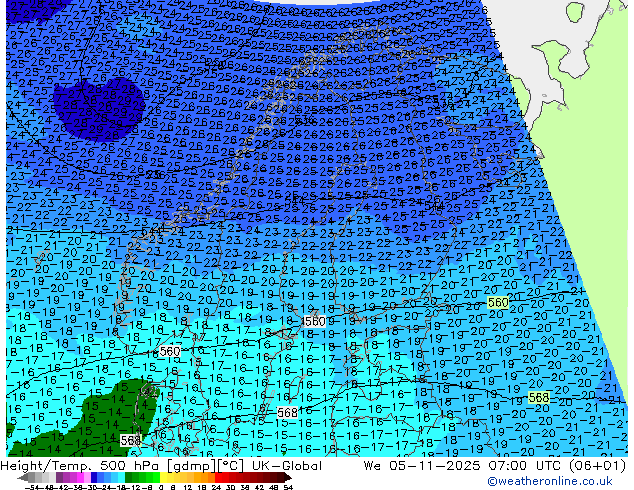Click the dark blue swatch in legend
Screen dimensions: 634x490
click(94, 477)
